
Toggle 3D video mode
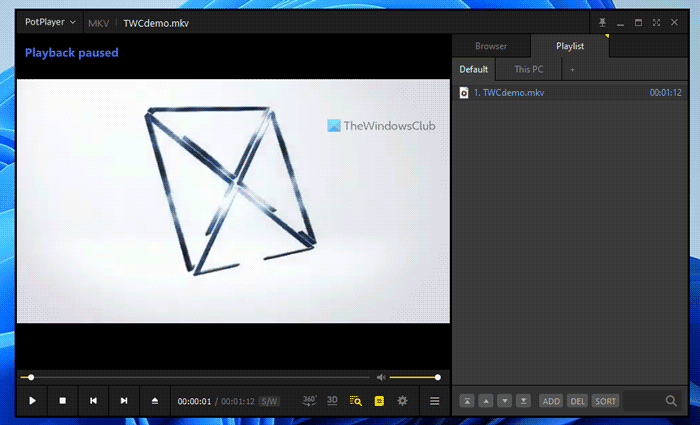(332, 400)
